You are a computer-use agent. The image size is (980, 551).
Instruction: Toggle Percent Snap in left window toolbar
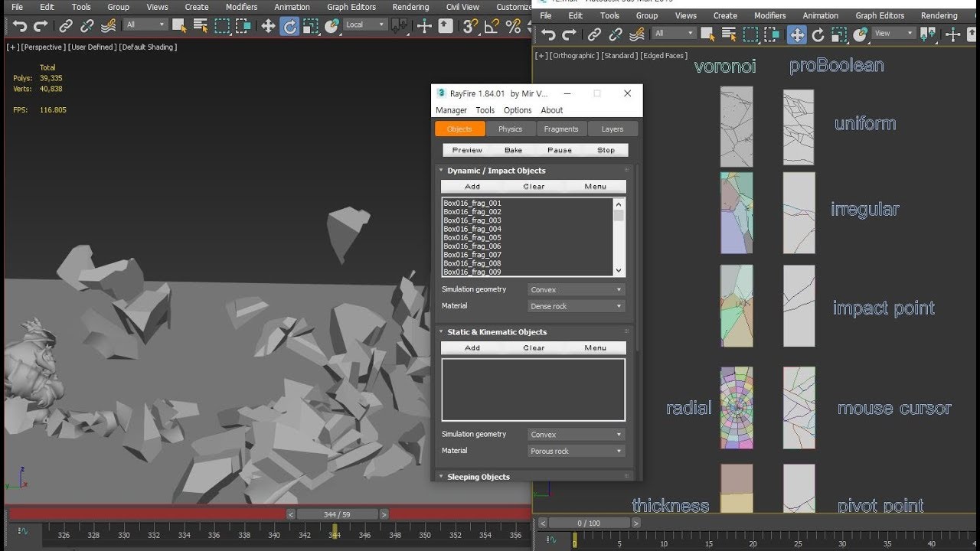[513, 26]
